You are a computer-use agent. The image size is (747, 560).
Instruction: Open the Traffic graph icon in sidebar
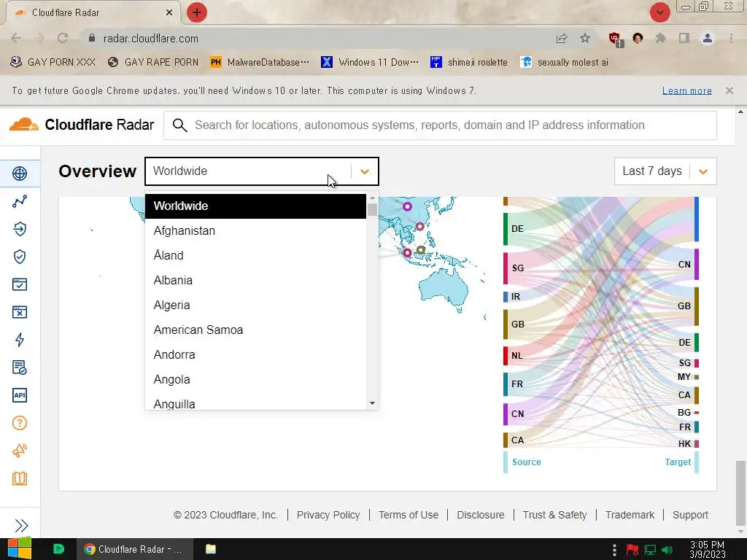pos(20,201)
